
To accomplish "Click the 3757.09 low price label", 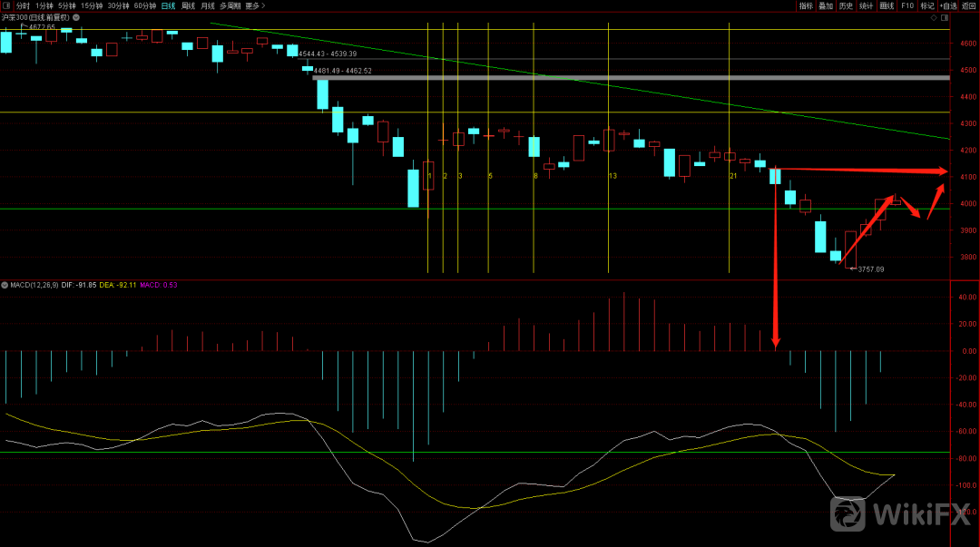I will (870, 269).
